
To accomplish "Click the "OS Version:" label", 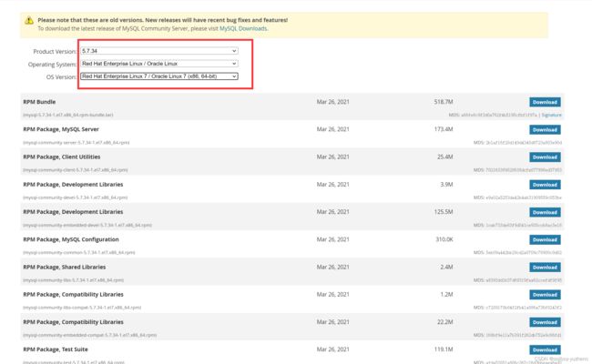I will pyautogui.click(x=62, y=77).
